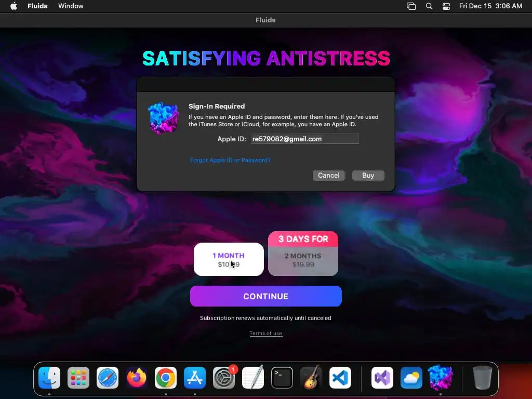Click the screen mirroring menu bar icon

pyautogui.click(x=411, y=6)
